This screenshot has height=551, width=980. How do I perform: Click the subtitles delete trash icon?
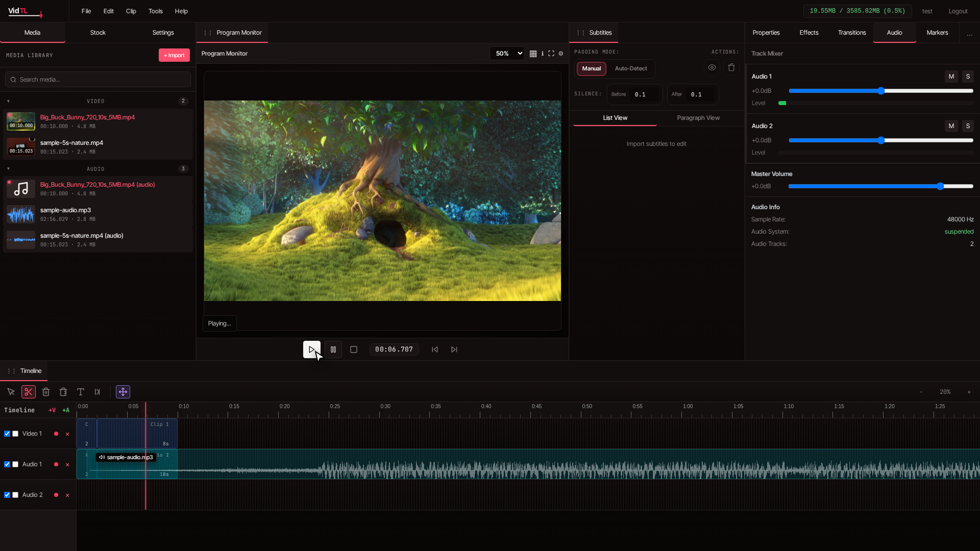[x=731, y=67]
